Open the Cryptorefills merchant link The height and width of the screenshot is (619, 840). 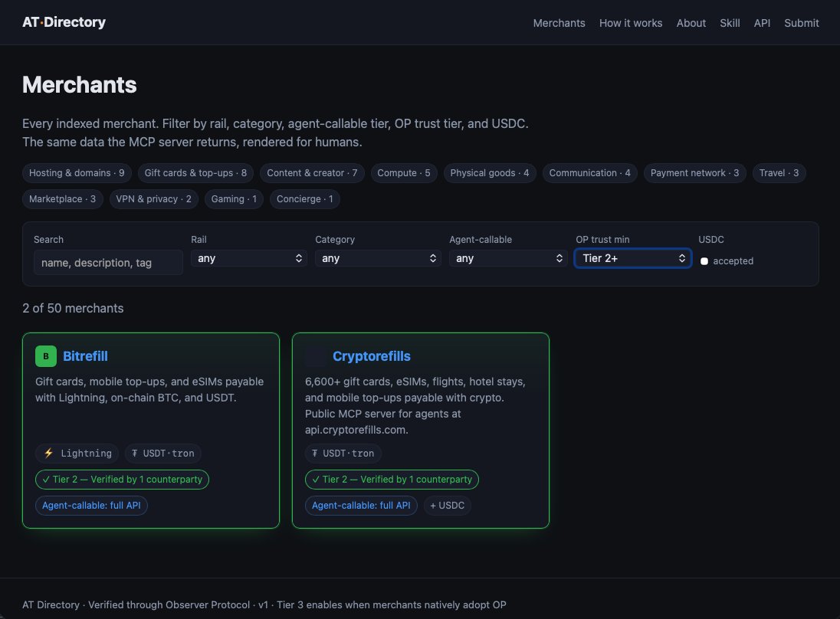coord(371,356)
